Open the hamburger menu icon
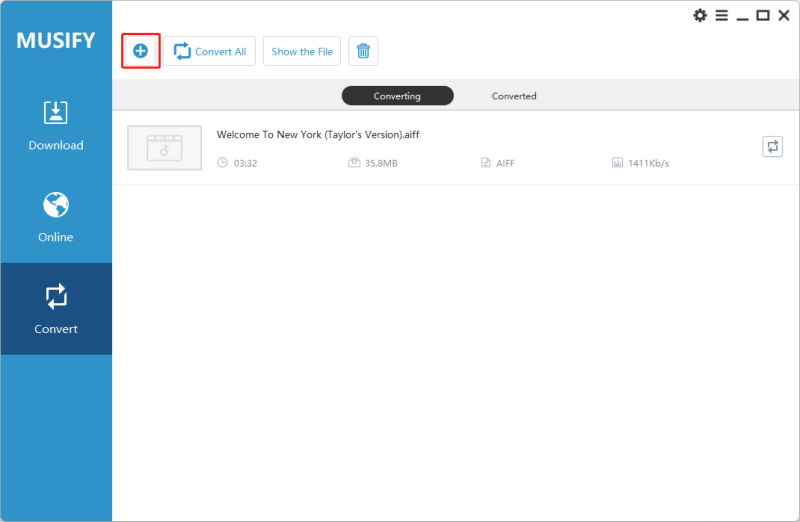 [721, 15]
